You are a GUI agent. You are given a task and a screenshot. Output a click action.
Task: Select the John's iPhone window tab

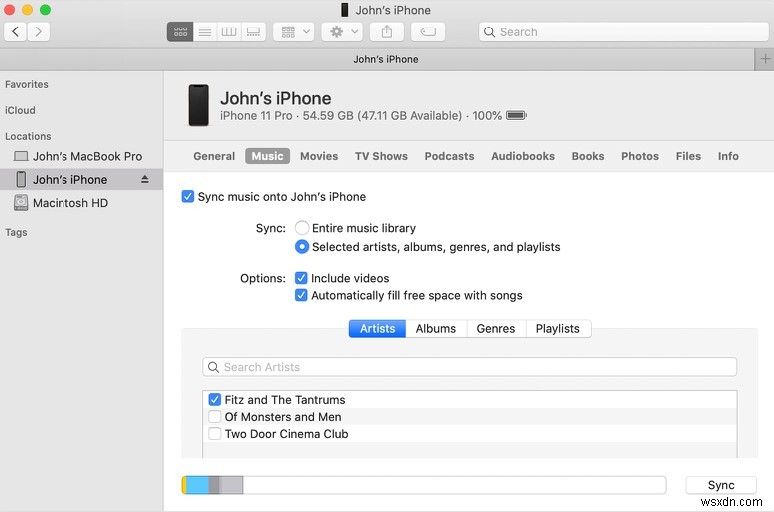(378, 59)
